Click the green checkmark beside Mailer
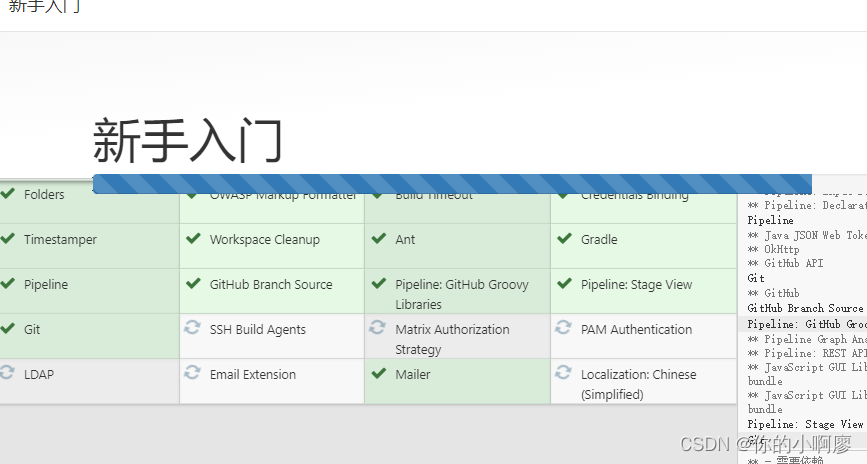 click(379, 373)
